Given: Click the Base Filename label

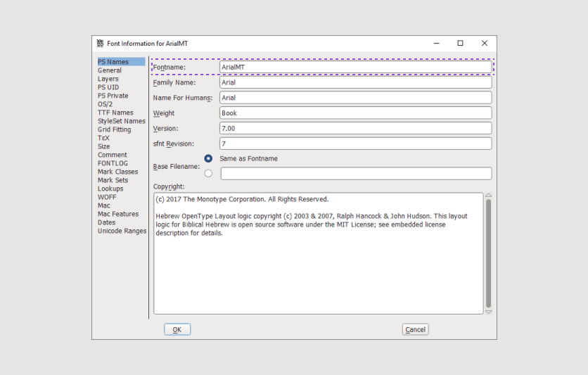Looking at the screenshot, I should pyautogui.click(x=177, y=167).
